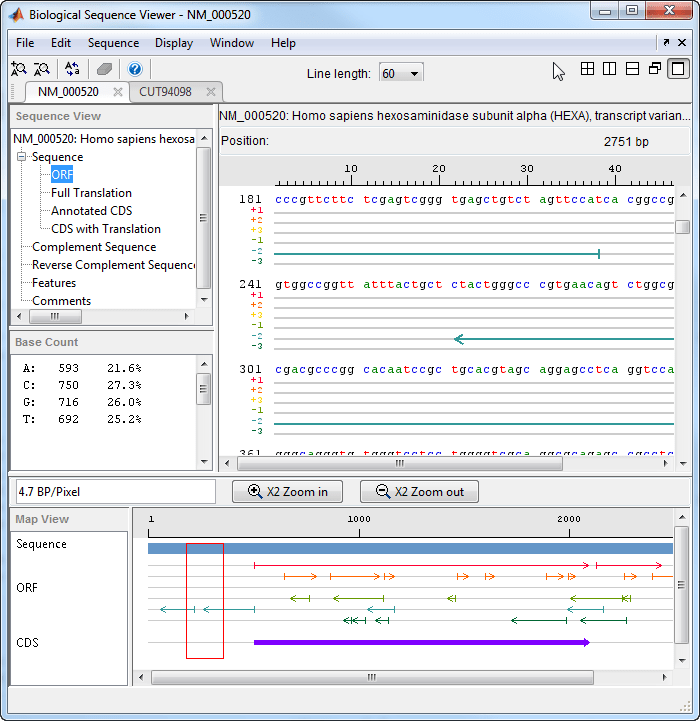Tile windows left and right
Viewport: 700px width, 721px height.
tap(609, 69)
